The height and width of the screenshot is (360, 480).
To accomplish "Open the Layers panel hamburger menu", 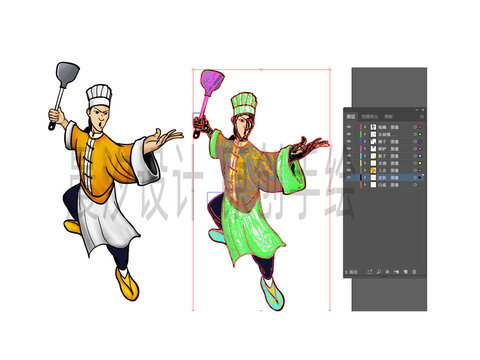I will tap(422, 116).
